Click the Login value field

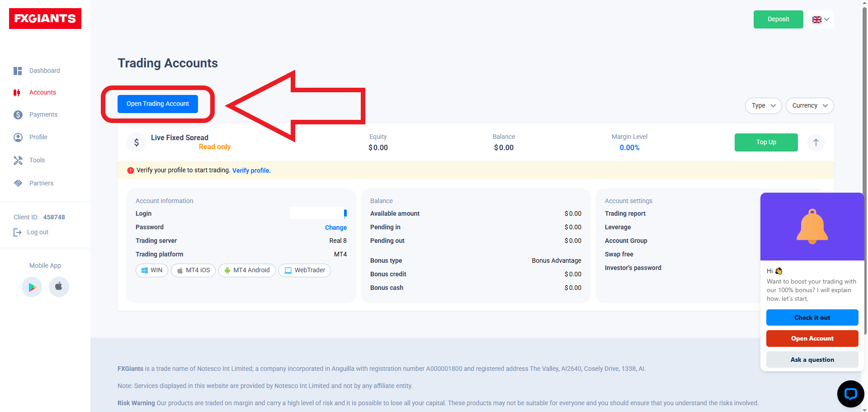pos(318,213)
